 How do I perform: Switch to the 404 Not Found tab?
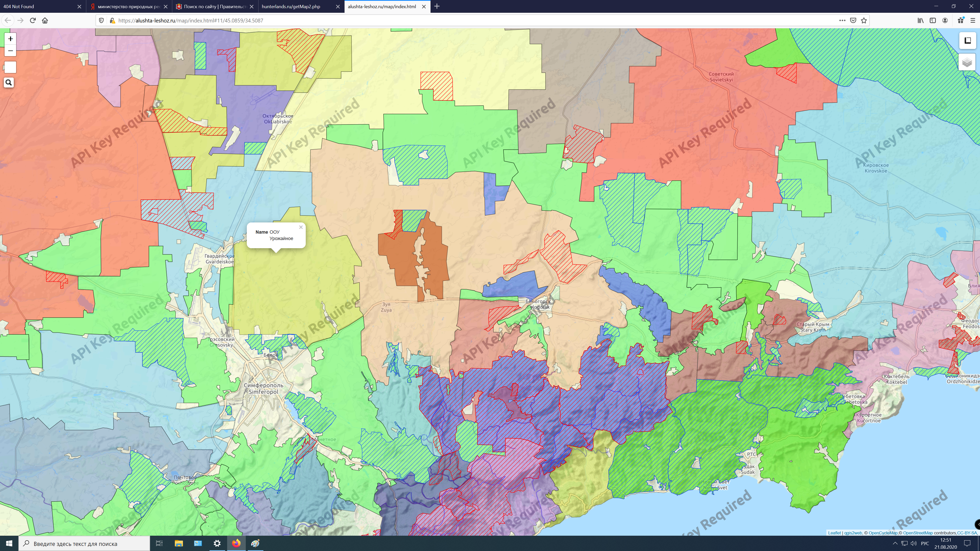pos(38,6)
